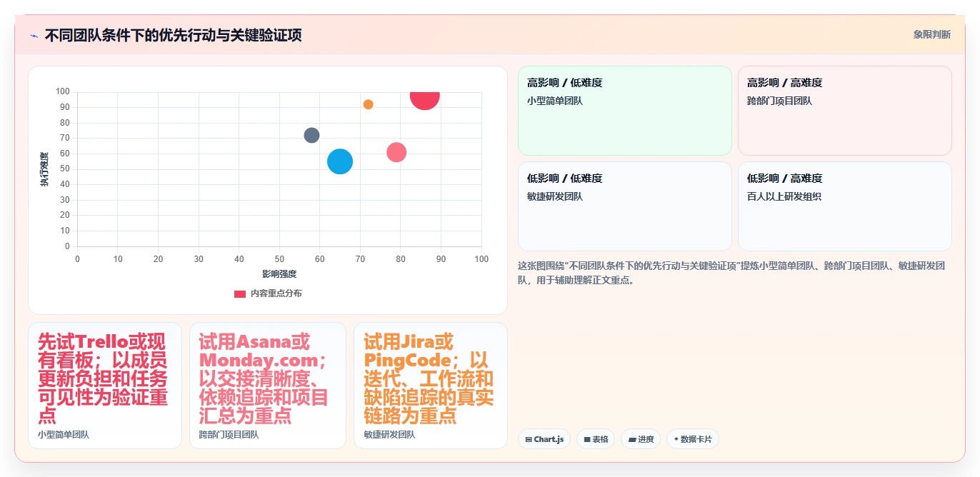Click the Jira or PingCode card text
This screenshot has height=477, width=980.
[429, 378]
